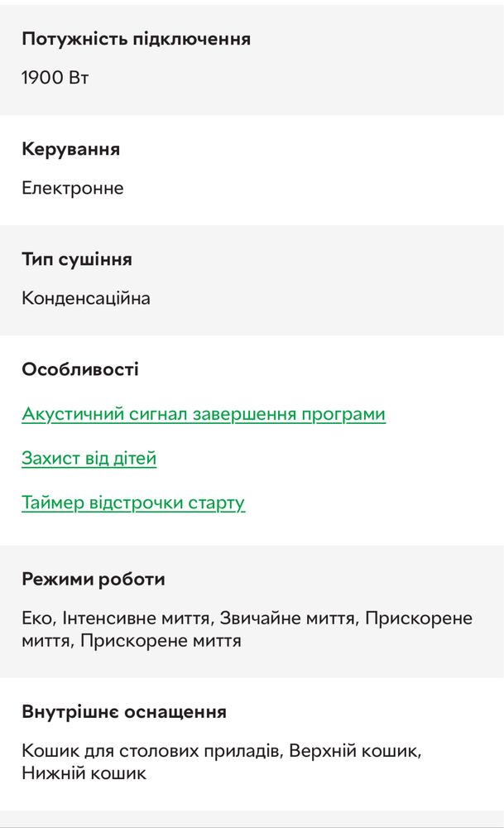Follow the Таймер відстрочки старту link
This screenshot has width=504, height=828.
(133, 503)
